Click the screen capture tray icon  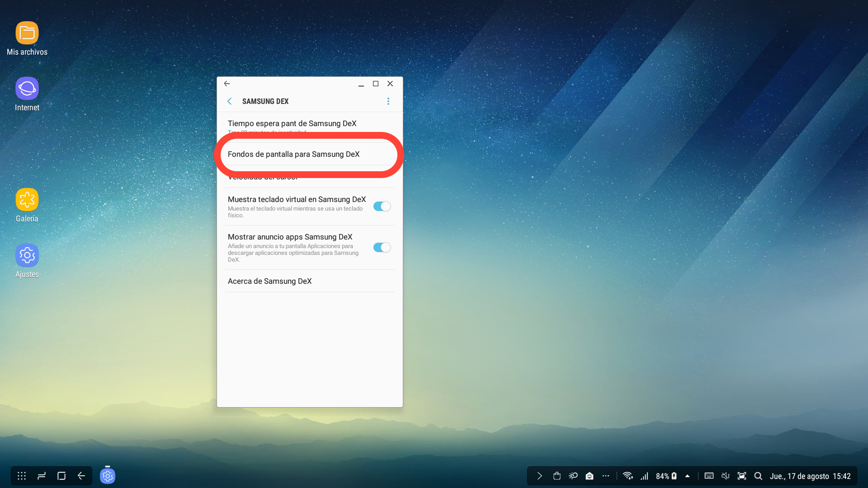point(742,476)
